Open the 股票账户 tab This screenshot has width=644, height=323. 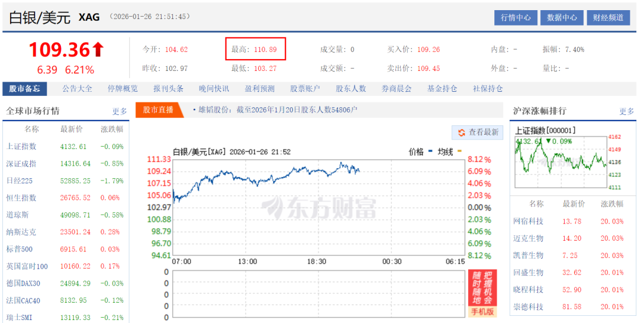click(x=305, y=89)
